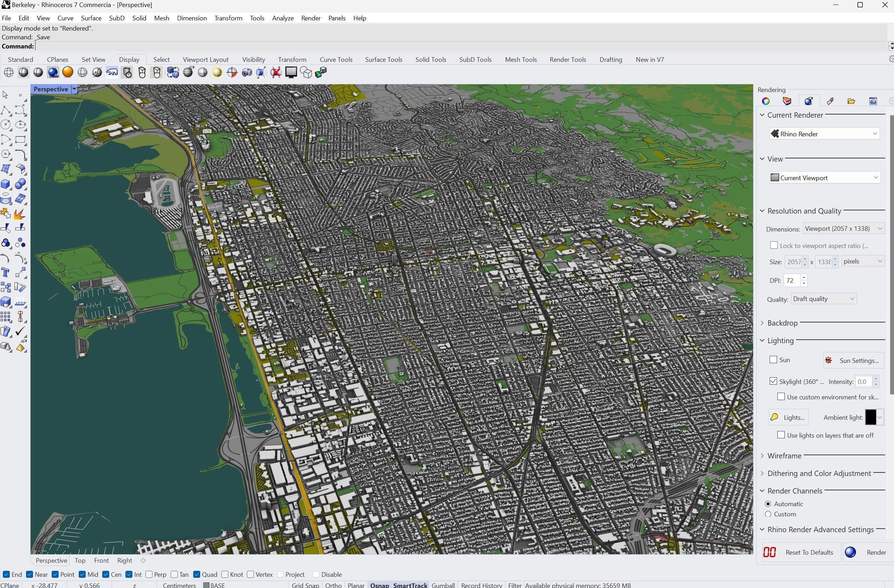Image resolution: width=894 pixels, height=588 pixels.
Task: Select the Rectangle tool
Action: click(x=21, y=140)
